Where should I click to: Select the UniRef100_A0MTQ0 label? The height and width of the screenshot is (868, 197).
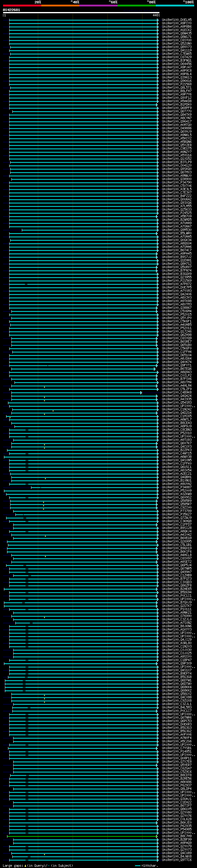coord(177,125)
